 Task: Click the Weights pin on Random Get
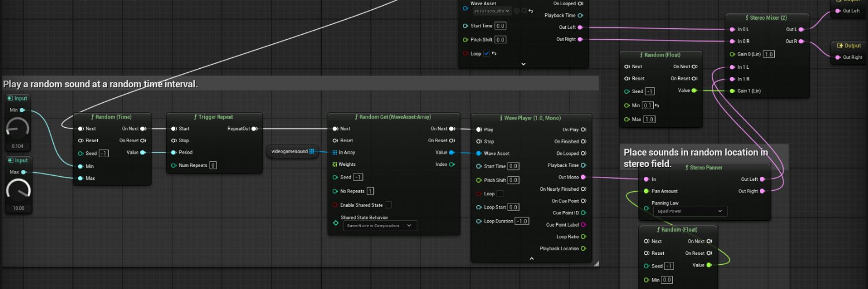pos(334,164)
